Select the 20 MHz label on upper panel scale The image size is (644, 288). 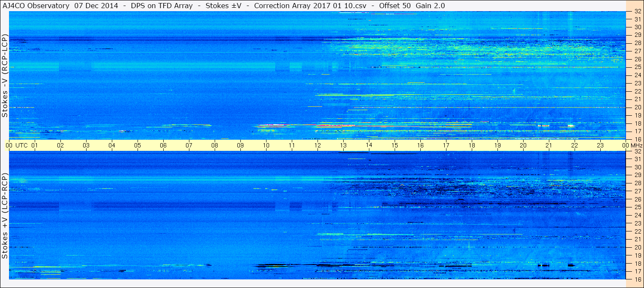pyautogui.click(x=637, y=107)
